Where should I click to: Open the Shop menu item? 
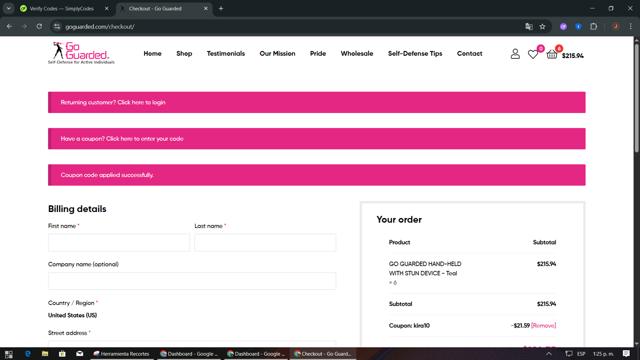coord(184,53)
